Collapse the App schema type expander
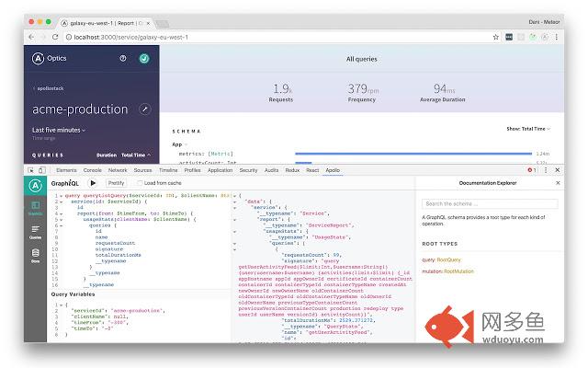Viewport: 588px width, 368px height. [186, 144]
